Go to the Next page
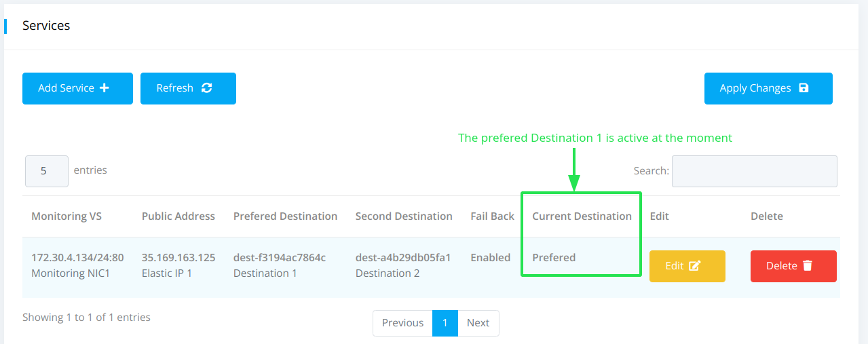868x344 pixels. coord(478,323)
